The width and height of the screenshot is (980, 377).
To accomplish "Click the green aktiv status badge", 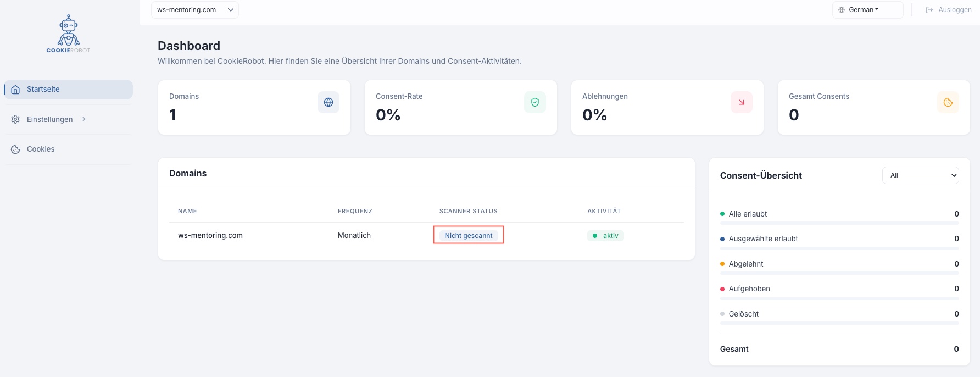I will click(605, 236).
